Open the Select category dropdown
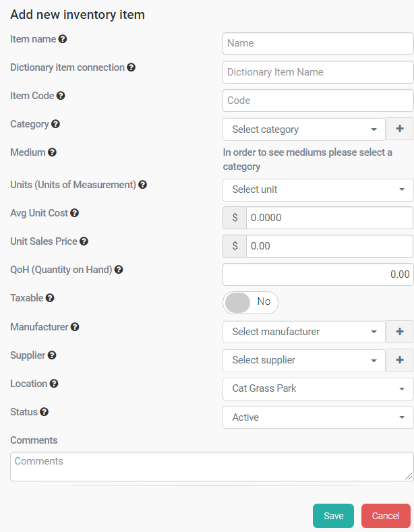This screenshot has height=532, width=414. (x=303, y=129)
